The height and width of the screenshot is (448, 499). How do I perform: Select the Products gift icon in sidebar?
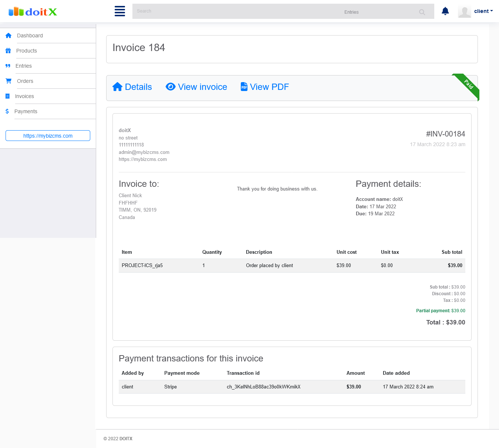pyautogui.click(x=8, y=51)
